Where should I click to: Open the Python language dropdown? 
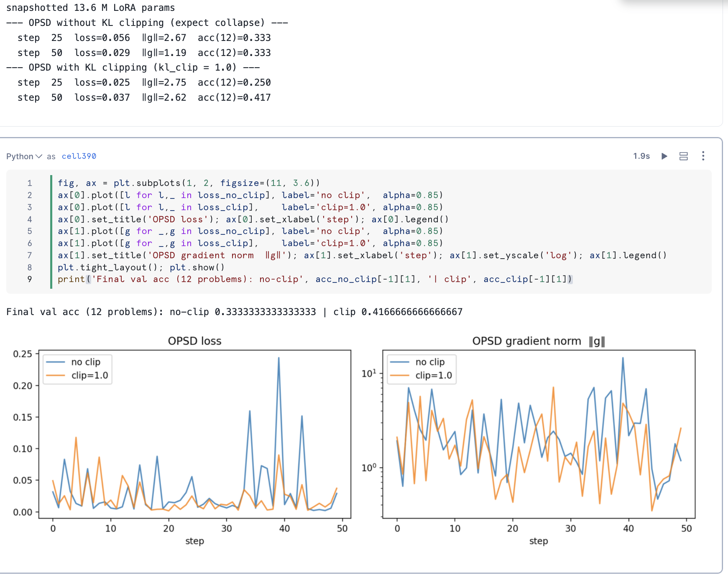click(24, 156)
